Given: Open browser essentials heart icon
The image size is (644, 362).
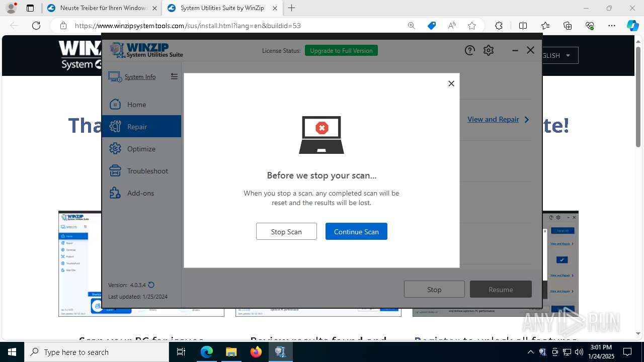Looking at the screenshot, I should tap(590, 26).
